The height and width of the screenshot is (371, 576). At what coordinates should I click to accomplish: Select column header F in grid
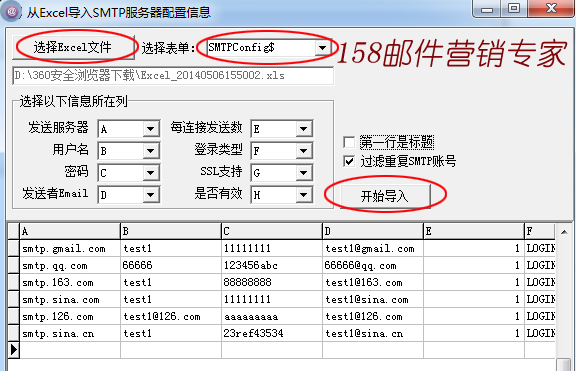pyautogui.click(x=540, y=231)
